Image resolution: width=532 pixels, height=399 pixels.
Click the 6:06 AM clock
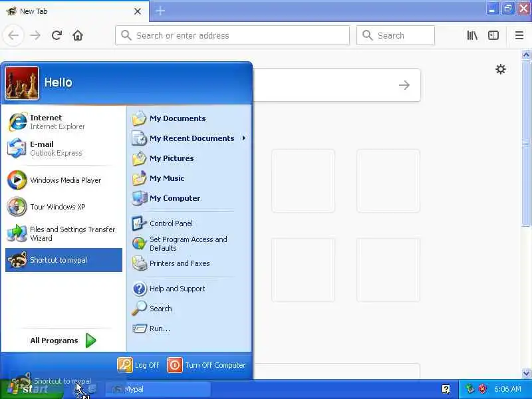click(507, 389)
